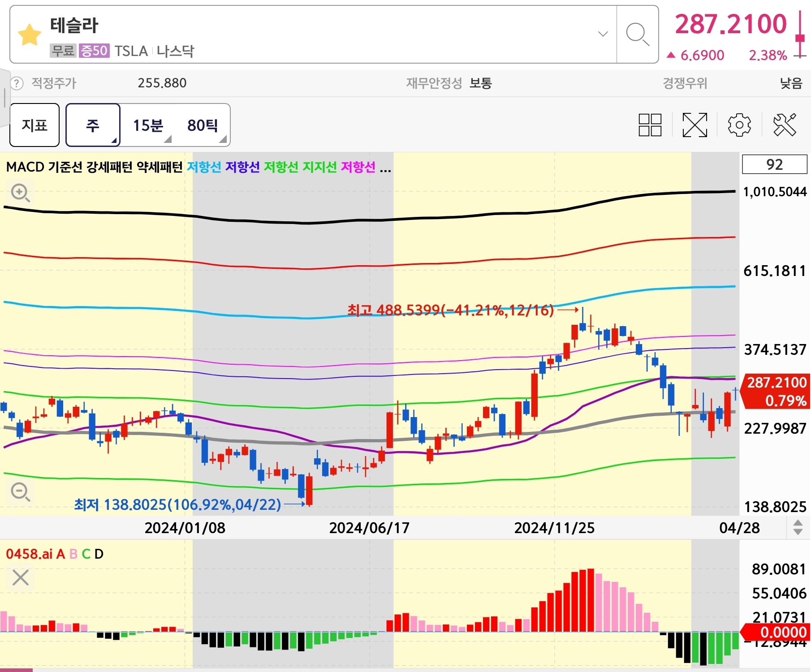The height and width of the screenshot is (672, 811).
Task: Open chart settings gear icon
Action: point(739,125)
